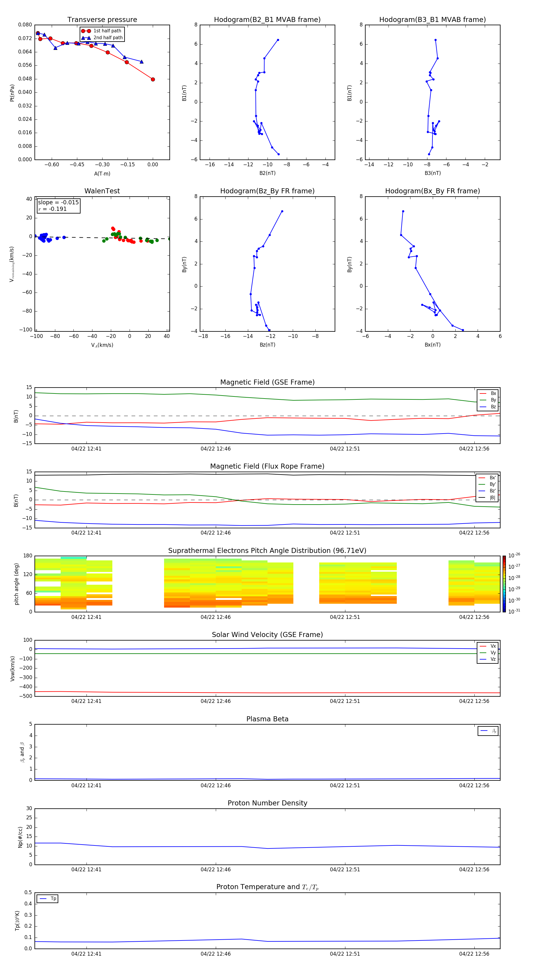535x980 pixels.
Task: Click the "−500" tick on Vsw axis
Action: [26, 696]
